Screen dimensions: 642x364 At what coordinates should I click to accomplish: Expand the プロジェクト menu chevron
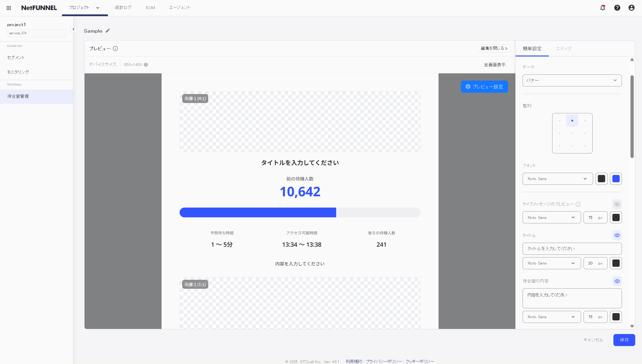(98, 8)
